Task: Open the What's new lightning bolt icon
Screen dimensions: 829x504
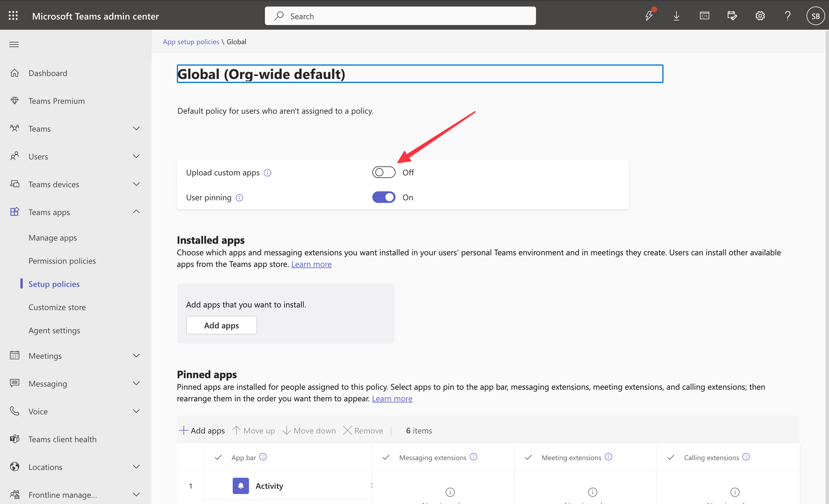Action: point(649,16)
